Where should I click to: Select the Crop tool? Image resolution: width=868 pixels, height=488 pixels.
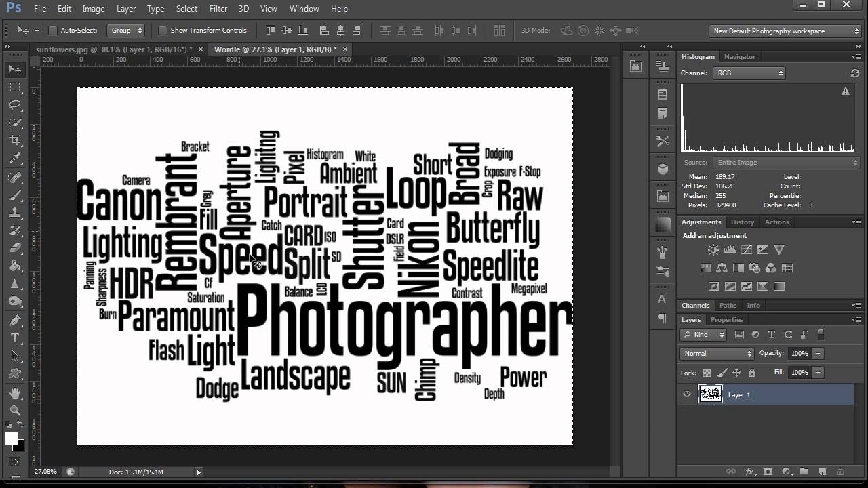[15, 140]
